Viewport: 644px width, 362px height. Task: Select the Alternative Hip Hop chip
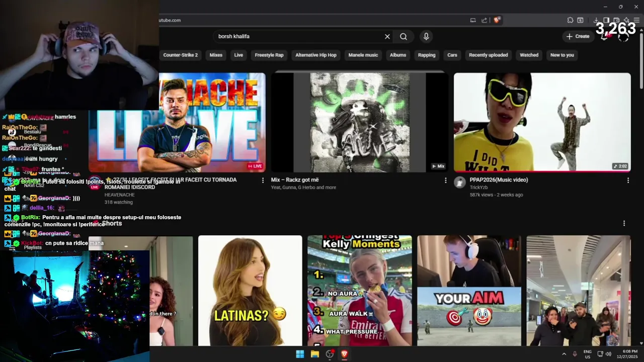coord(316,55)
